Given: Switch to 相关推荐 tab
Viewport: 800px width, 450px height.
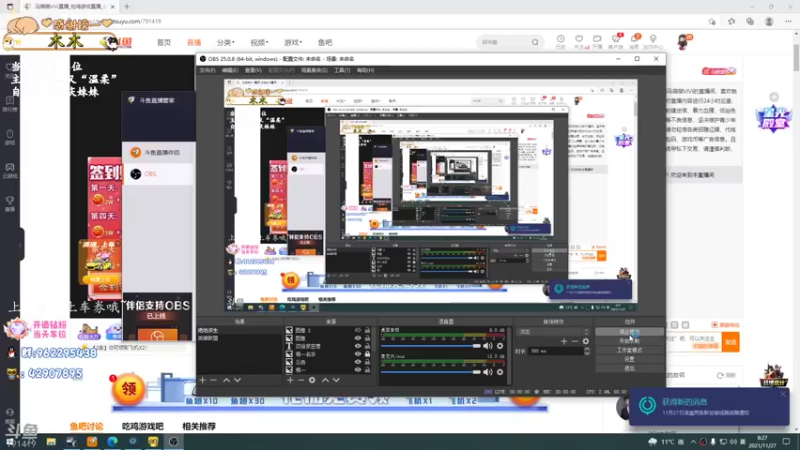Looking at the screenshot, I should pos(198,426).
